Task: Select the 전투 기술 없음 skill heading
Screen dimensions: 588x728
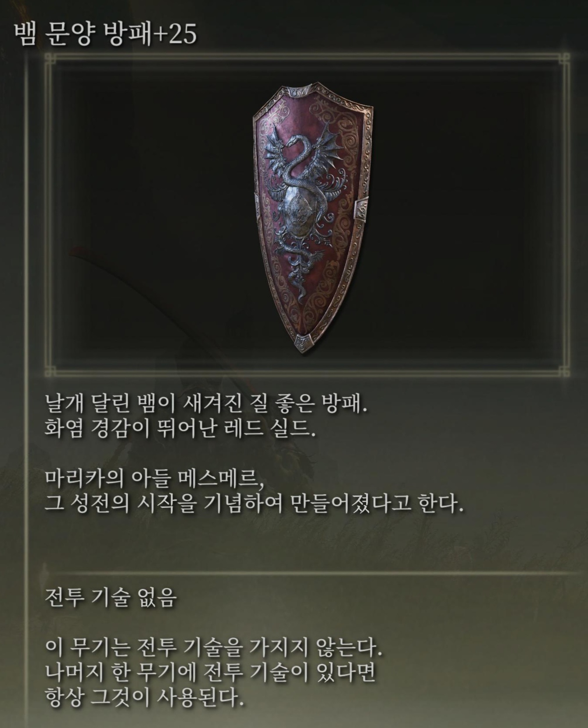Action: pos(111,598)
